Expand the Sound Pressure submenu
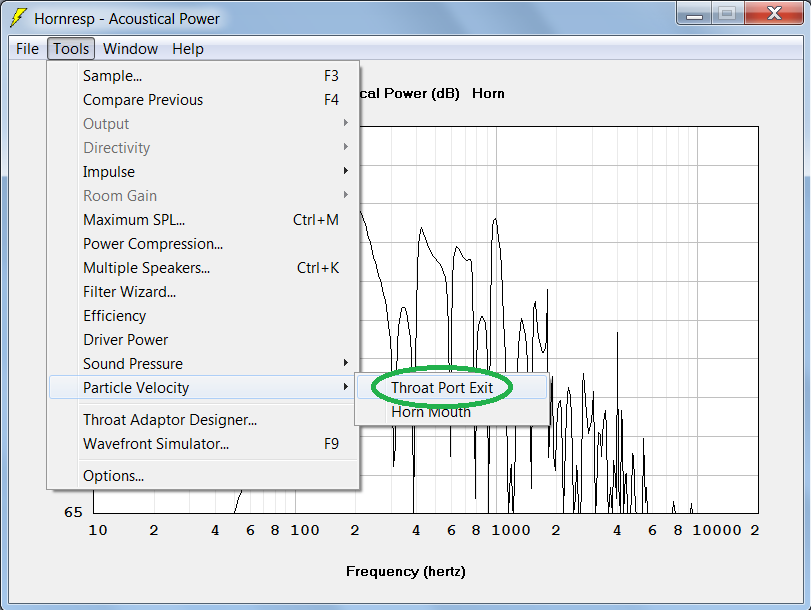 [x=204, y=363]
